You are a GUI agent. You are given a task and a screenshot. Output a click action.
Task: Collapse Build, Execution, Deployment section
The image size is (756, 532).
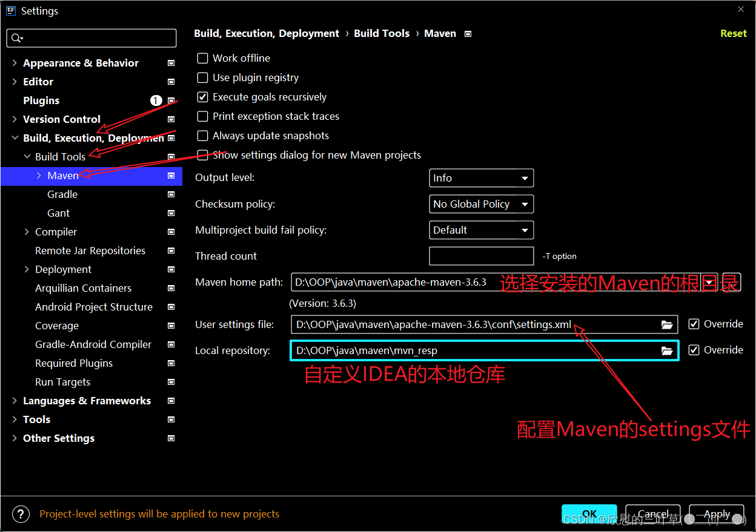pyautogui.click(x=15, y=138)
